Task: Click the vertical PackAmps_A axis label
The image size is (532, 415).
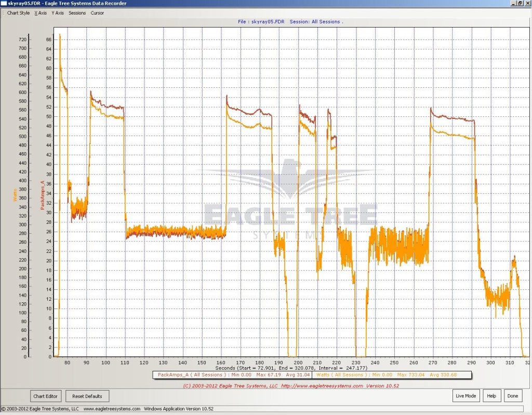Action: point(42,195)
